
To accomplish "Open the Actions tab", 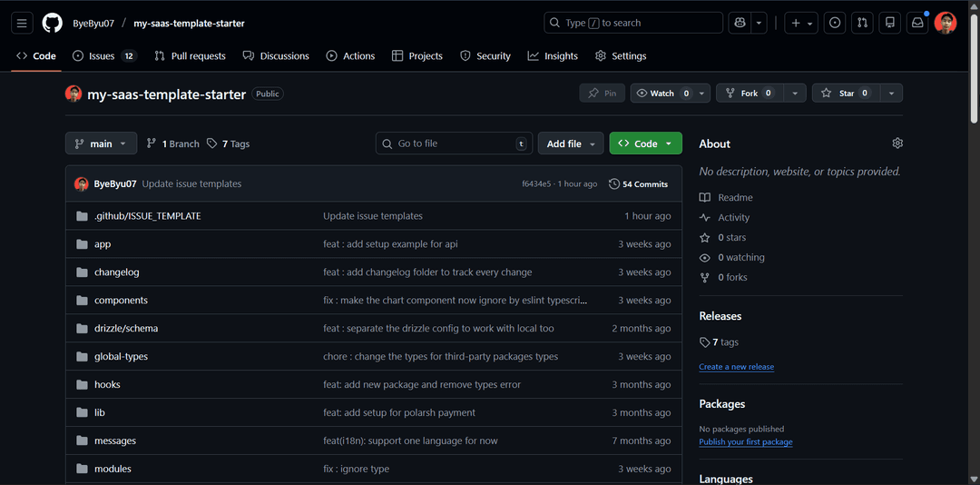I will (350, 55).
